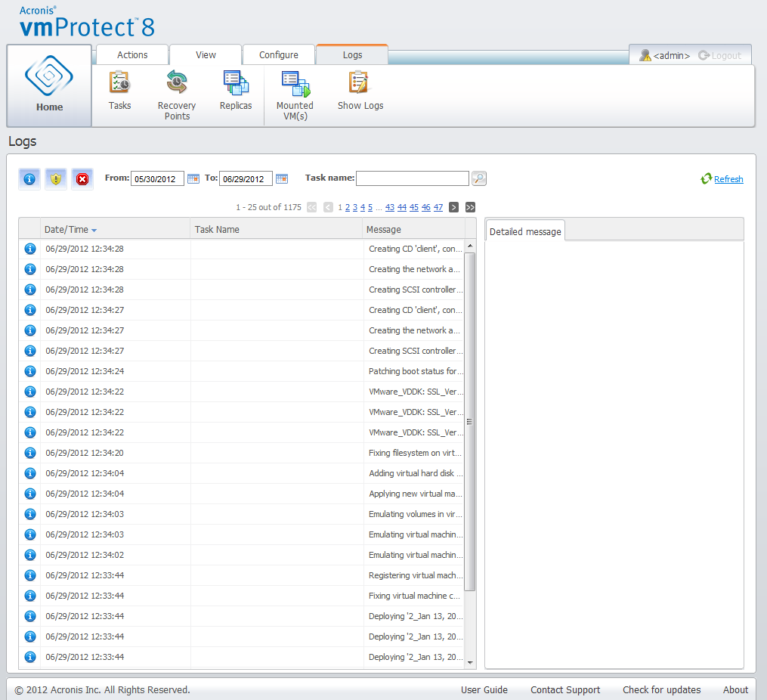Screen dimensions: 767x700
Task: Click the info icon for the 12:34:20 entry
Action: [29, 453]
